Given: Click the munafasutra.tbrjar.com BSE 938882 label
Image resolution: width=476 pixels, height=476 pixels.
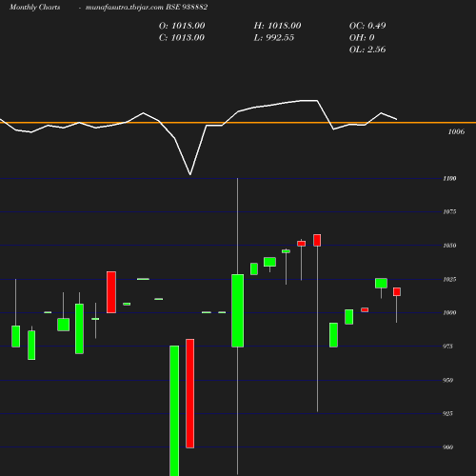Looking at the screenshot, I should coord(147,8).
